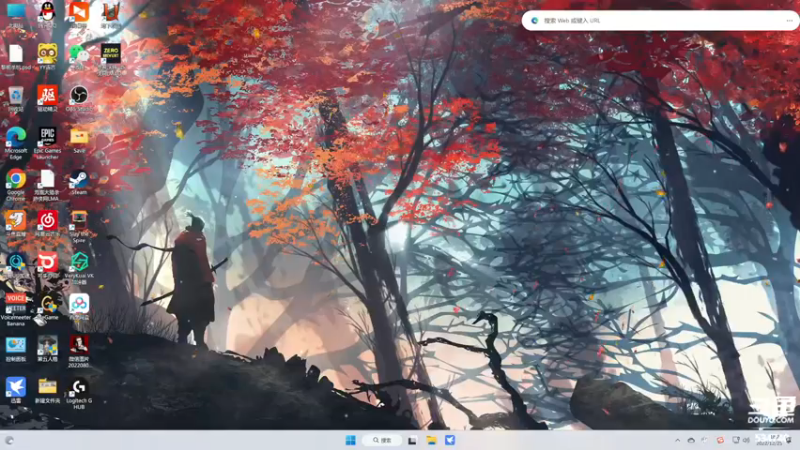Open the Windows Start menu
This screenshot has width=800, height=450.
(x=351, y=440)
